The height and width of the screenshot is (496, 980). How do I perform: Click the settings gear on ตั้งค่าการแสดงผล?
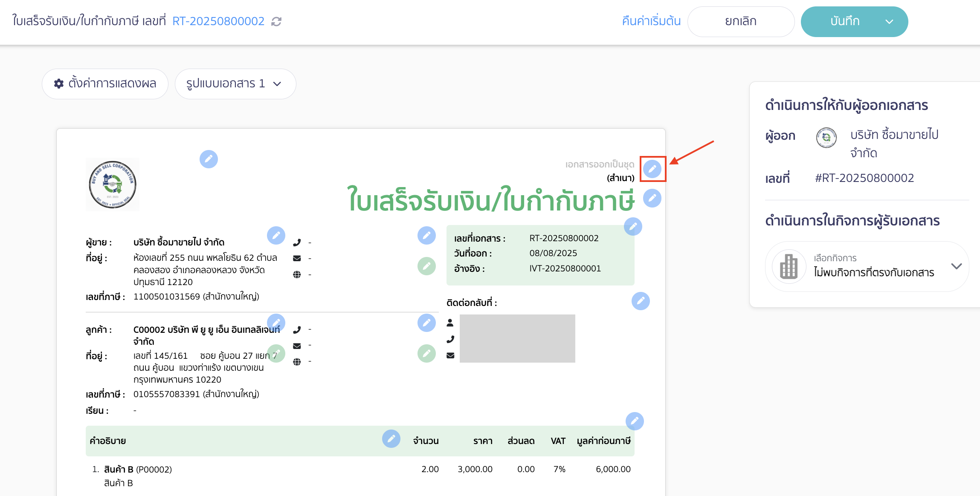pos(59,84)
